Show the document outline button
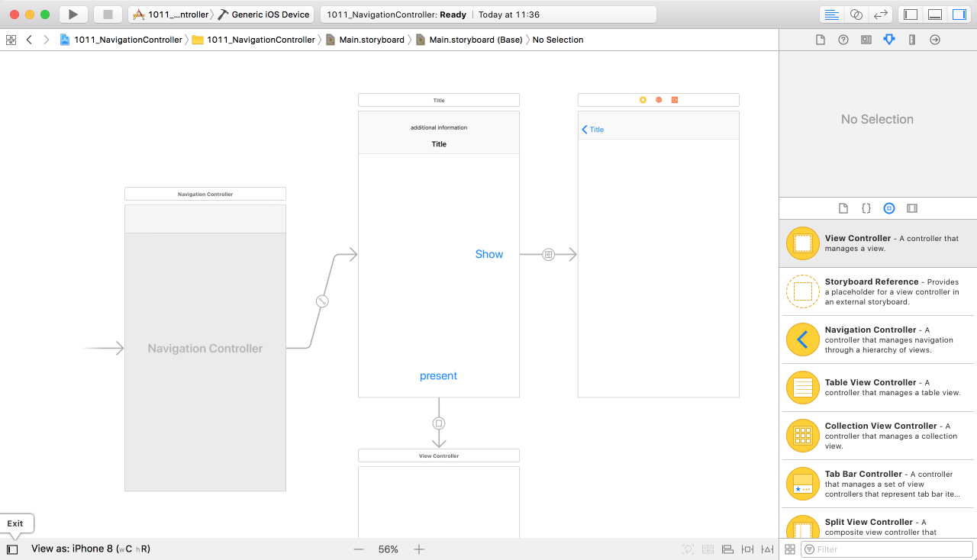 pyautogui.click(x=12, y=549)
